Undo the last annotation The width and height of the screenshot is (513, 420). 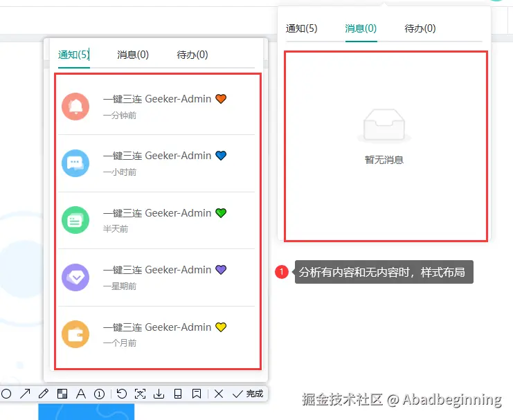click(122, 394)
